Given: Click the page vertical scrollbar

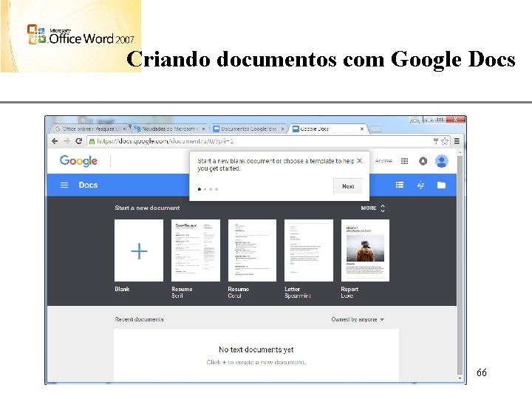Looking at the screenshot, I should [x=460, y=265].
